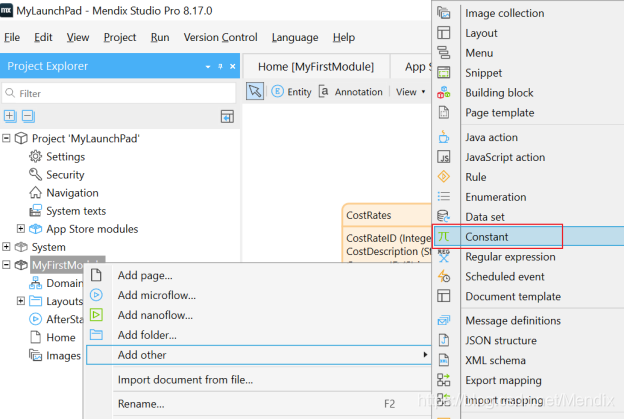624x419 pixels.
Task: Click the Add page document icon
Action: 96,275
